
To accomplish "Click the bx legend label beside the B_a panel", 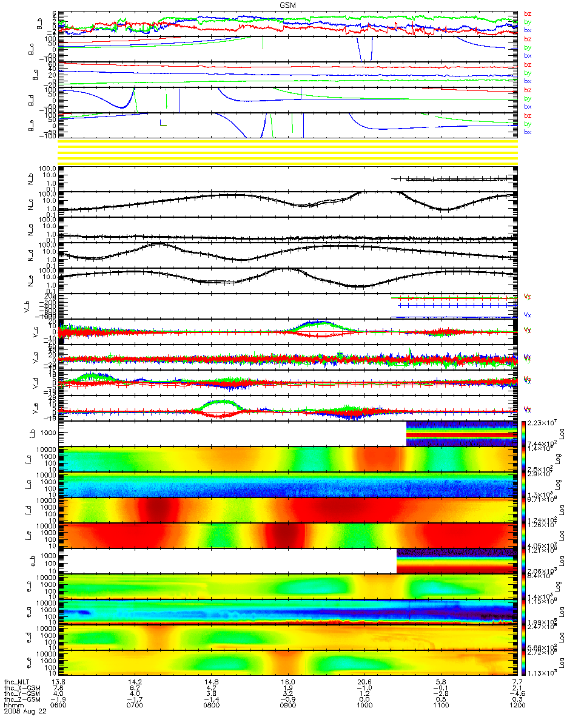I will pyautogui.click(x=527, y=81).
